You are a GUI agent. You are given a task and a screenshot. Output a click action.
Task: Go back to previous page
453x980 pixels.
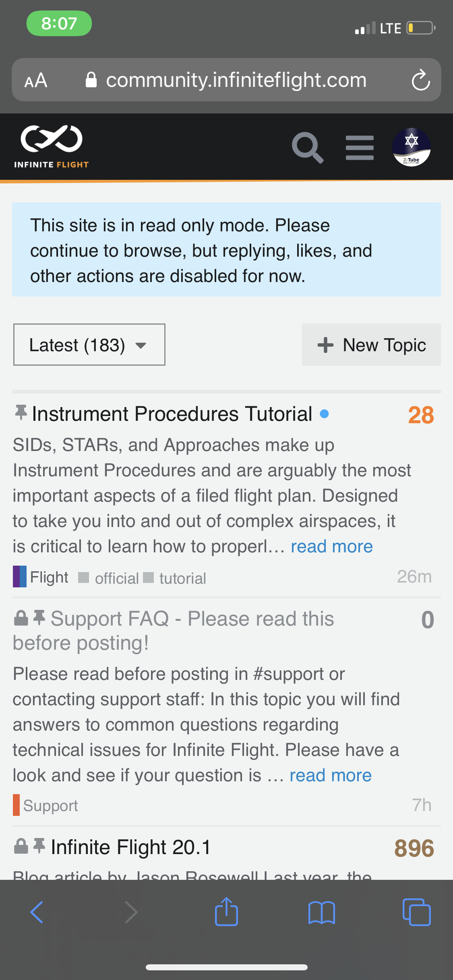37,912
